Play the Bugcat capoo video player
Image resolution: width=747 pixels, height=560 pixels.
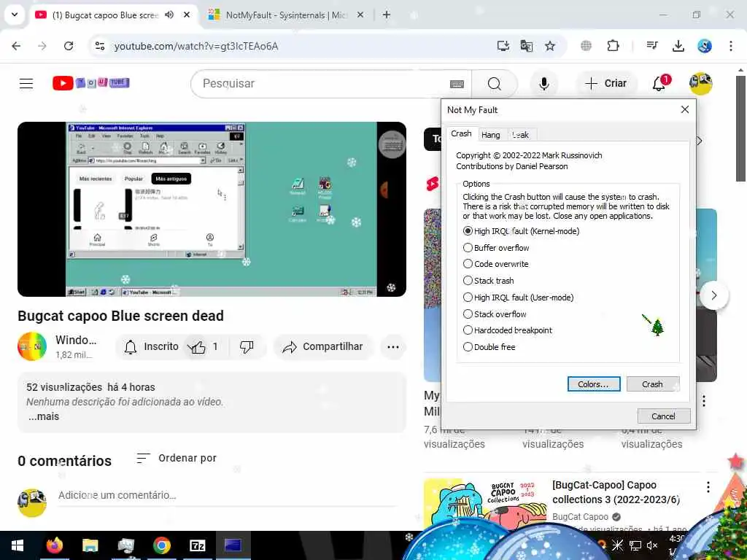point(212,209)
